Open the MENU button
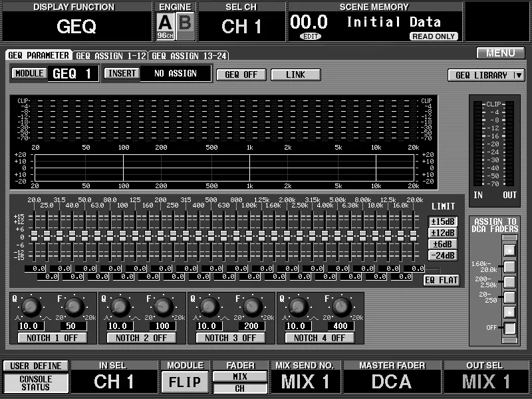The height and width of the screenshot is (399, 532). (x=501, y=53)
